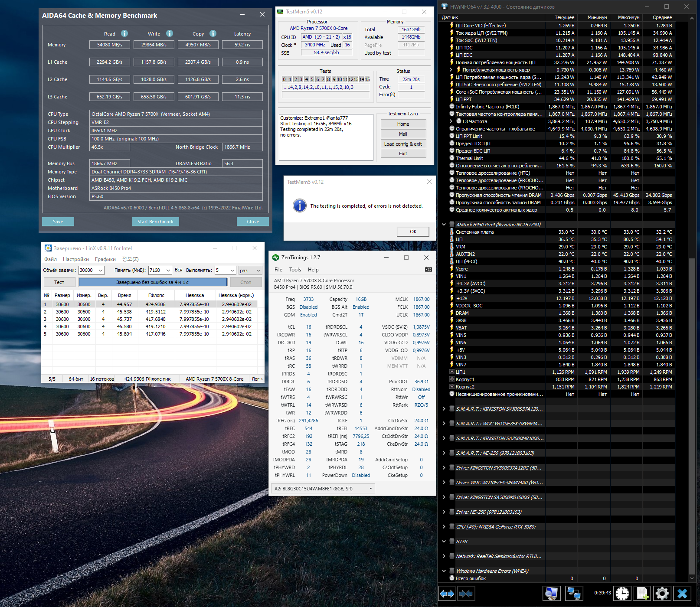
Task: Open the ZenTimings memory module selector dropdown
Action: 324,489
